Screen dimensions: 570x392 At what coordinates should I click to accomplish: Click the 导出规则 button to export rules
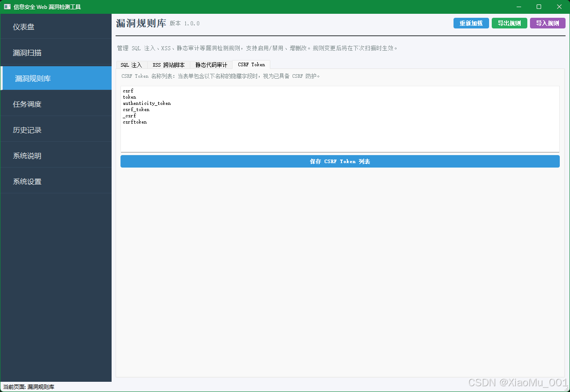pos(509,23)
